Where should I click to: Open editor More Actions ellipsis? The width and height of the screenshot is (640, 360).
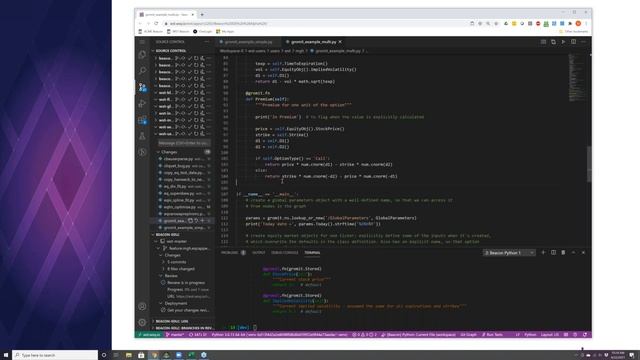pyautogui.click(x=583, y=42)
